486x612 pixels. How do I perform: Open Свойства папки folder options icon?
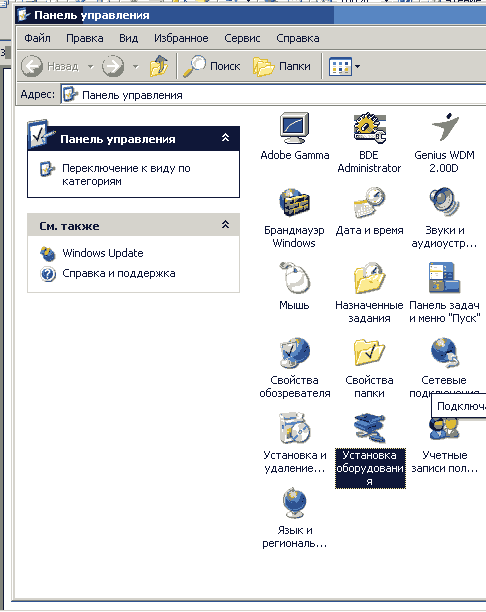click(x=369, y=368)
